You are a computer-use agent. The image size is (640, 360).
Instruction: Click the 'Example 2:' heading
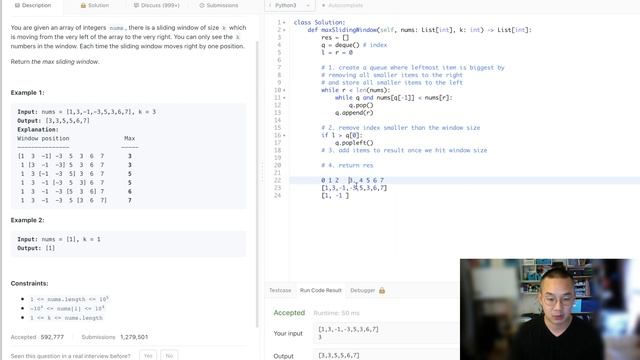(28, 220)
